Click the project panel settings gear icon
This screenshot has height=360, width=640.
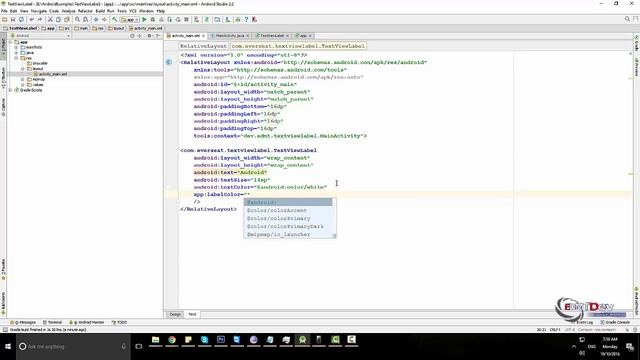pyautogui.click(x=149, y=36)
